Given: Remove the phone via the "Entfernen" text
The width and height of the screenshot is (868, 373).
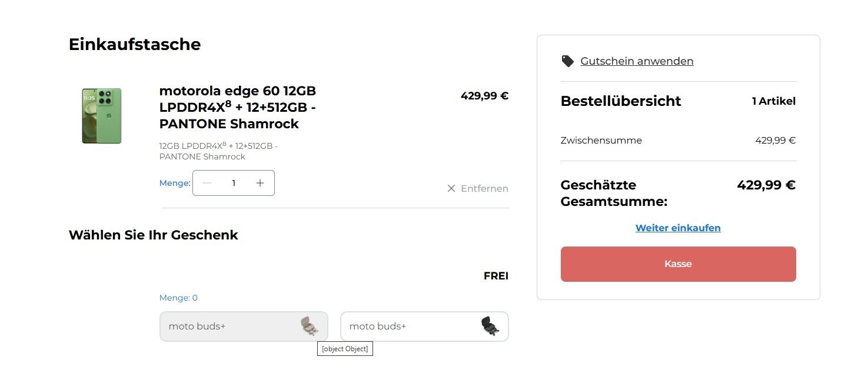Looking at the screenshot, I should (484, 188).
